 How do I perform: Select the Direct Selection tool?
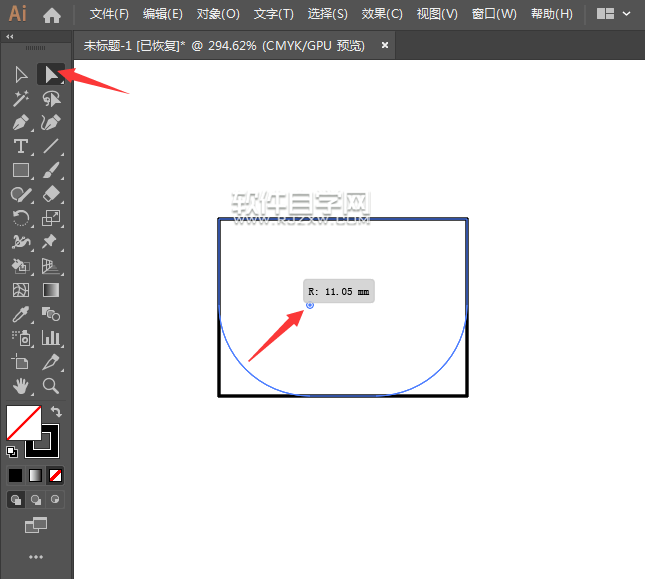point(51,74)
